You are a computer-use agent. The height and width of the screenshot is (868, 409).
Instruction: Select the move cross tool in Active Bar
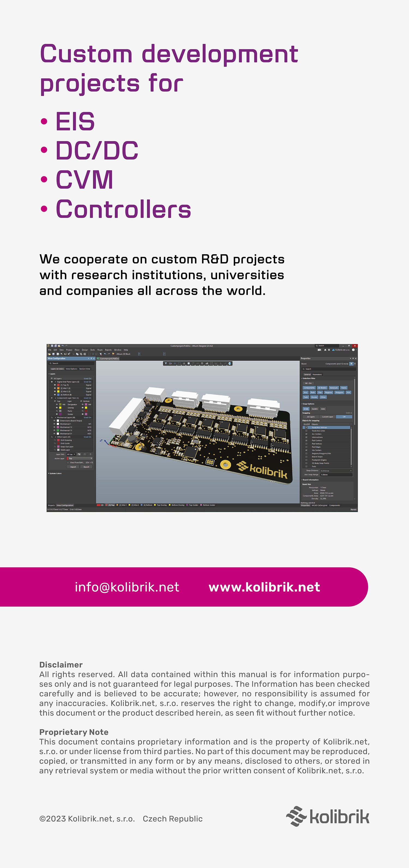tap(175, 364)
